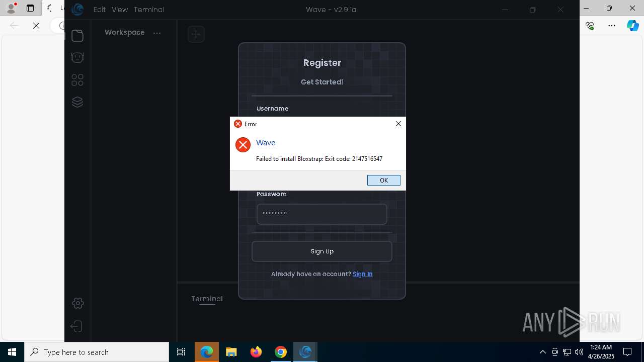Click the Workspace panel label

[x=124, y=32]
